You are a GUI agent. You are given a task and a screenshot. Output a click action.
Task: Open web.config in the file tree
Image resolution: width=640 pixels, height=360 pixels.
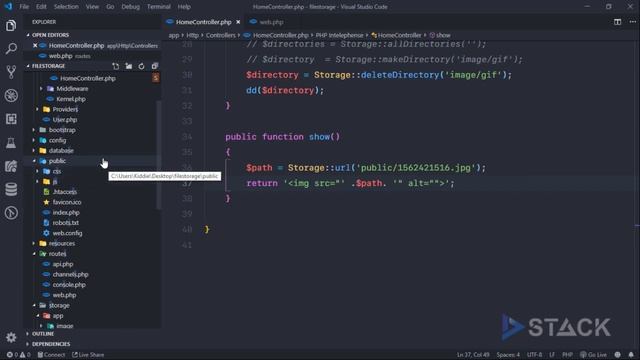[x=67, y=233]
